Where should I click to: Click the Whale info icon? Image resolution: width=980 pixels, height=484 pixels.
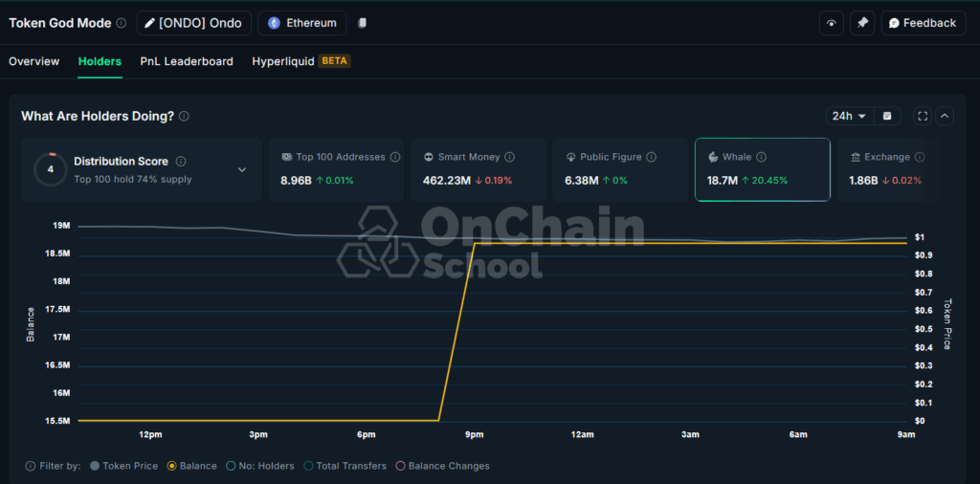tap(761, 158)
